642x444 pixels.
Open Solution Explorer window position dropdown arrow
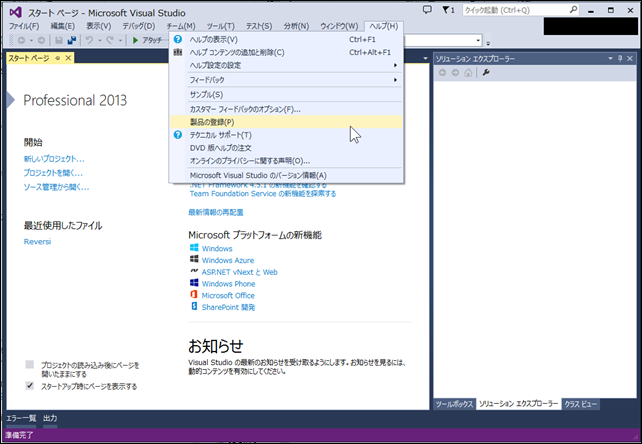click(x=608, y=60)
